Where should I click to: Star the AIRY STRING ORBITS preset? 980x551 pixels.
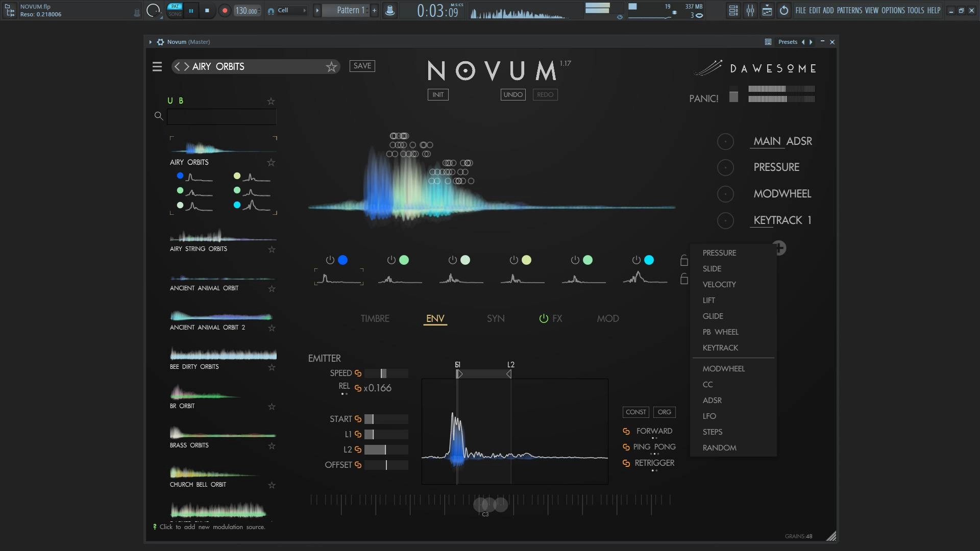272,249
